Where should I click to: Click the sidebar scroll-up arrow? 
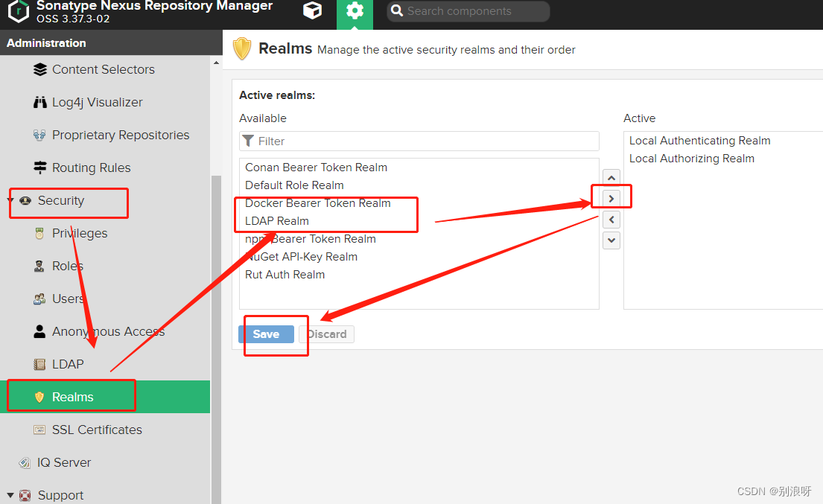216,63
